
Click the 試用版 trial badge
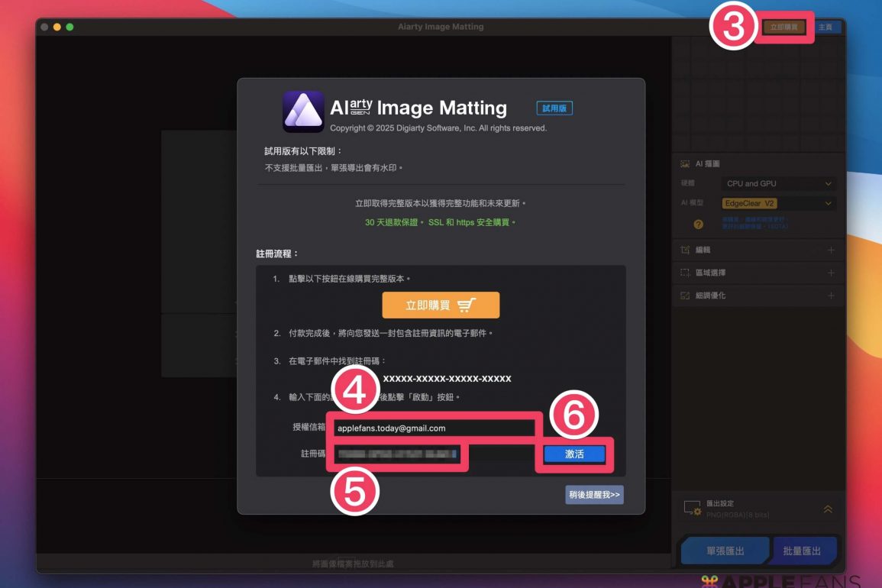click(554, 108)
